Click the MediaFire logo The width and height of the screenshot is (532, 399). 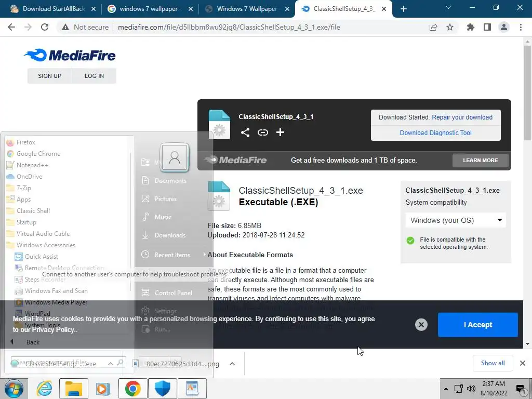(x=70, y=55)
